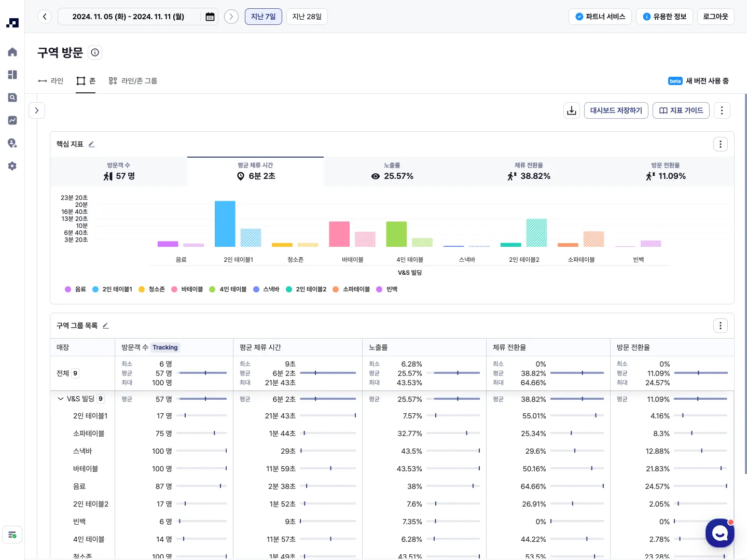Collapse the V&S 빌딩 group row
The image size is (747, 560).
tap(61, 399)
